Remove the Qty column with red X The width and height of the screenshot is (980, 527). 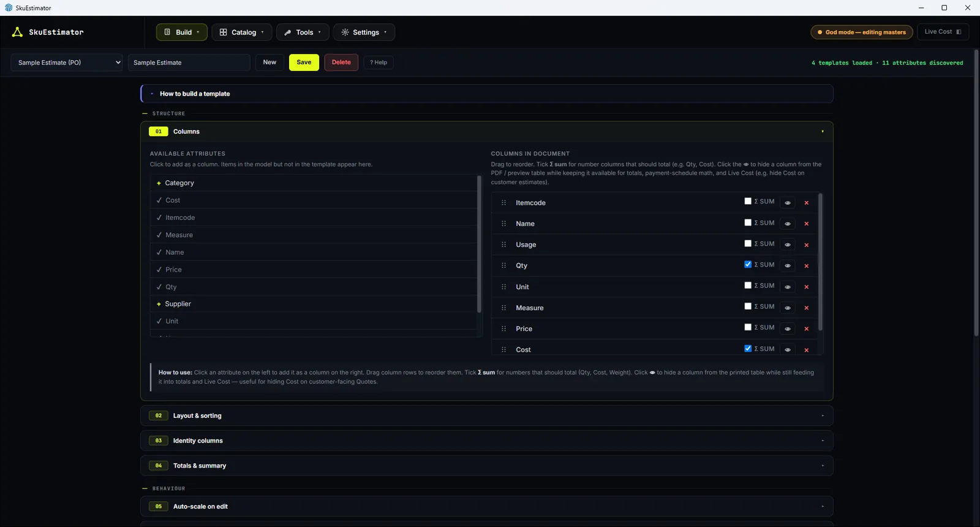click(807, 266)
